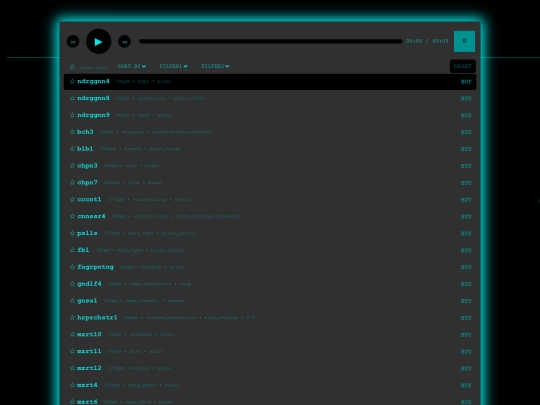This screenshot has width=540, height=405.
Task: Toggle favorite star for gndlf4
Action: point(72,284)
